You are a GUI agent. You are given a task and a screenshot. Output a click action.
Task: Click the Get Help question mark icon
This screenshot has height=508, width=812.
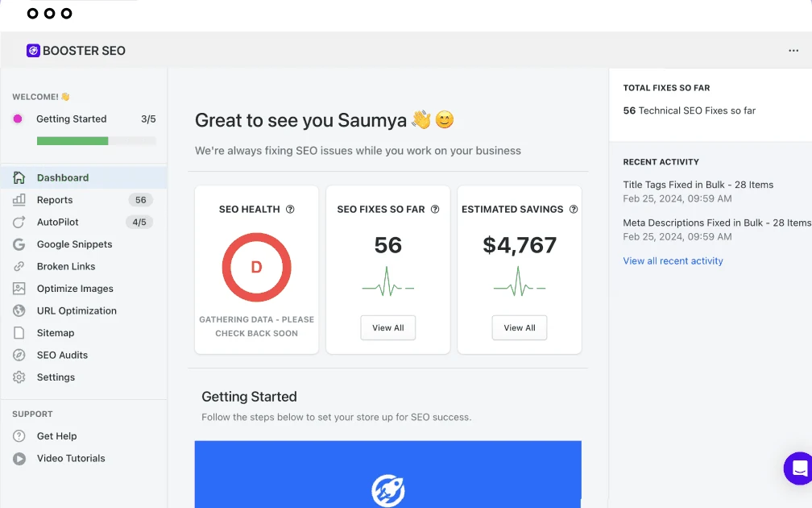coord(19,436)
